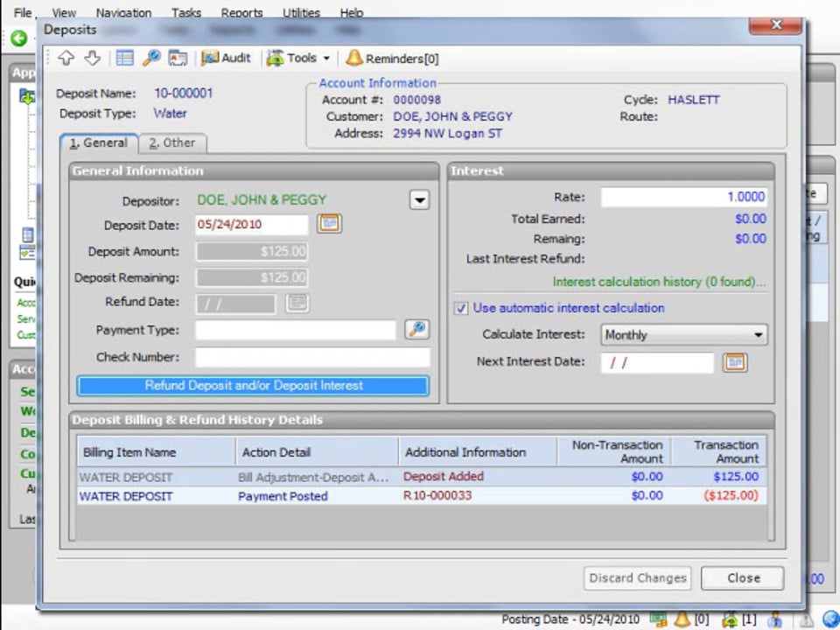Click the Close button
Screen dimensions: 840x630
743,578
